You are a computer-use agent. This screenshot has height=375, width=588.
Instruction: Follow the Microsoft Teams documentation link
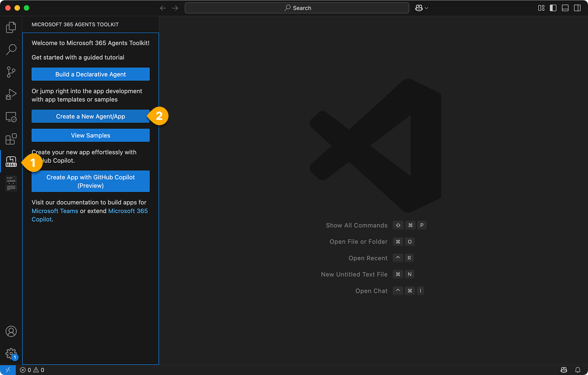point(55,211)
